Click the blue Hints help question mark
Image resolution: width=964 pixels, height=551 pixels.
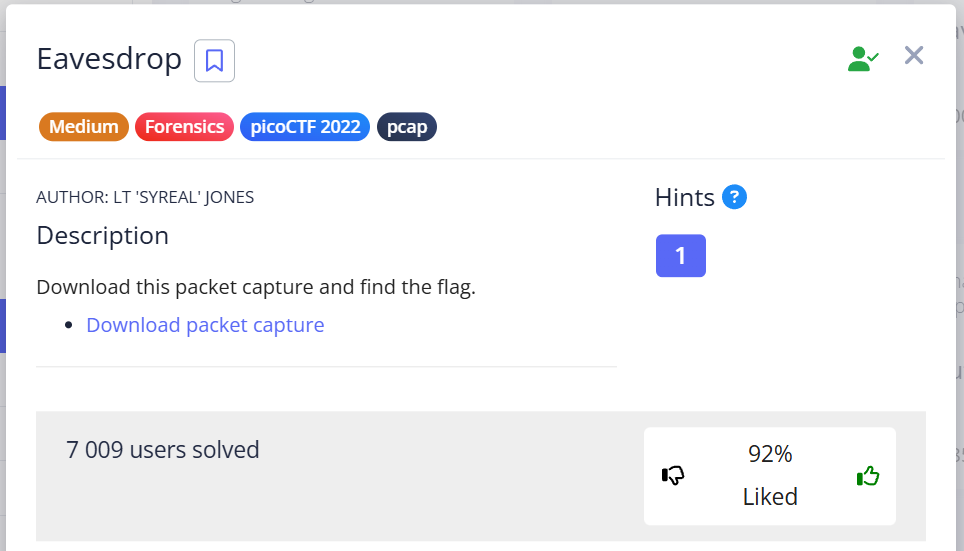[x=734, y=197]
